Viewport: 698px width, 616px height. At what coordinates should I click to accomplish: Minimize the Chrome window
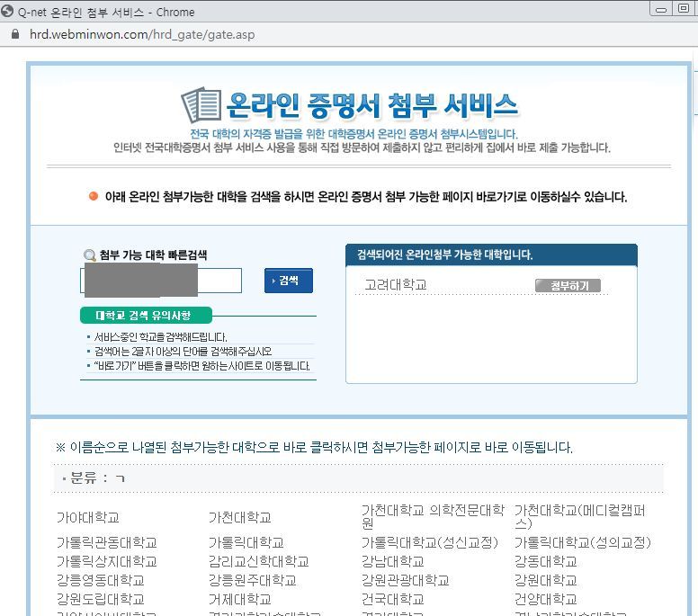tap(661, 9)
